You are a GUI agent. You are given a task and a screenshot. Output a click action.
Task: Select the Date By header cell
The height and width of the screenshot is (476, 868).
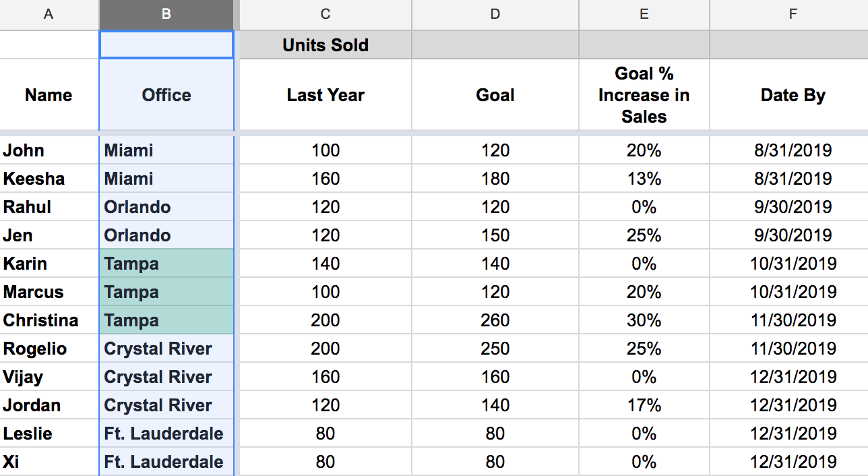click(793, 94)
